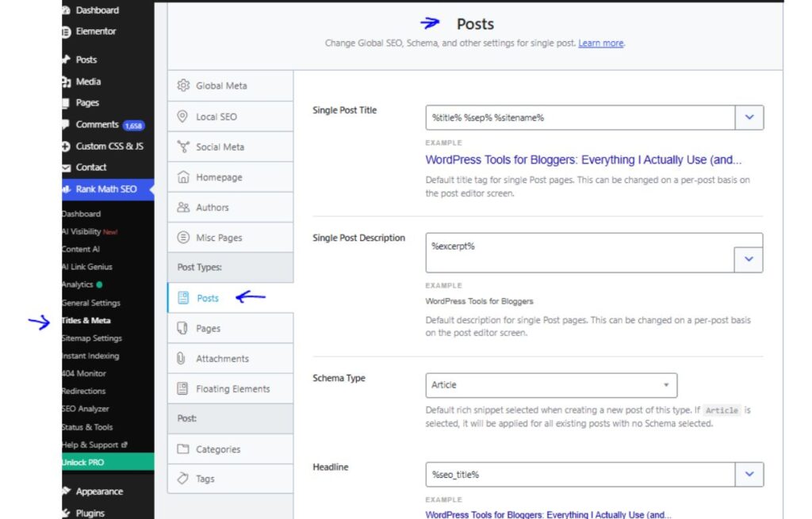Open Sitemap Settings submenu item
This screenshot has width=812, height=519.
click(92, 338)
